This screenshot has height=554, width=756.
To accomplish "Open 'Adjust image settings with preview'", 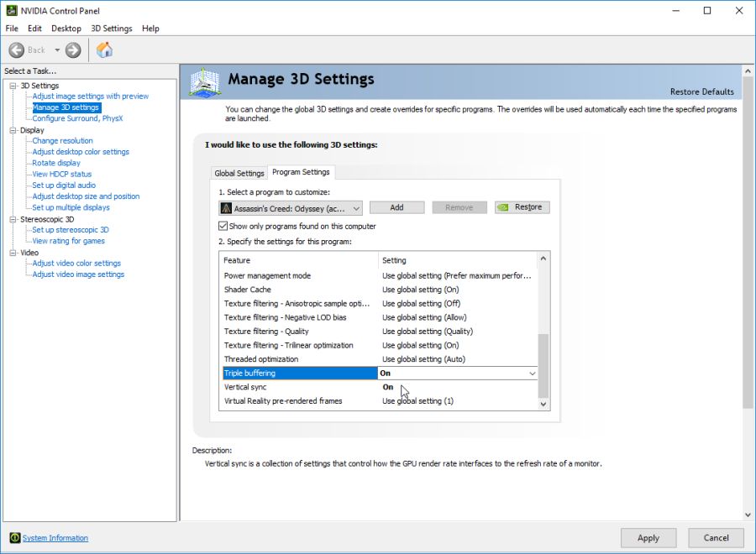I will [91, 97].
